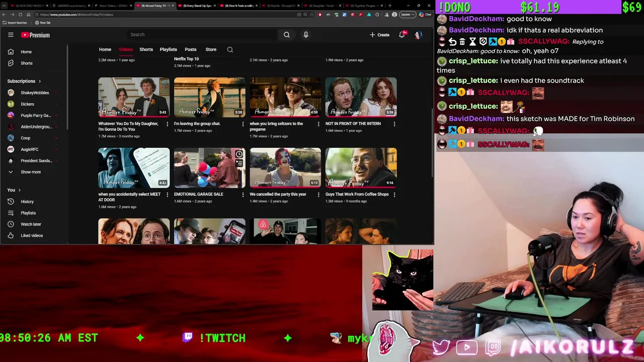The image size is (644, 362).
Task: Play NOT IN FRONT OF THE INTERN video
Action: [361, 97]
